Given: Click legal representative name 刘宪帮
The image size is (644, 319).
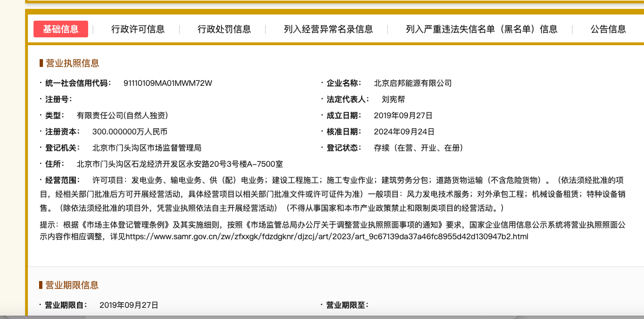Looking at the screenshot, I should [393, 99].
